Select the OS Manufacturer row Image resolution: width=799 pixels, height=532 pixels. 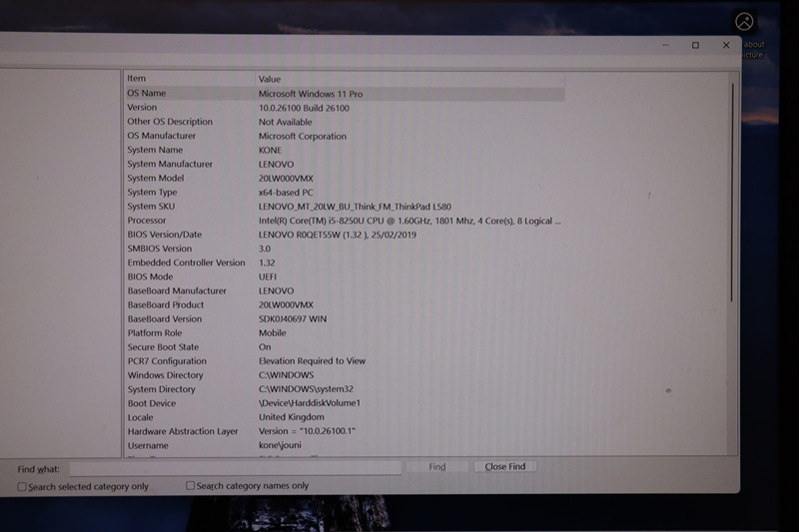pyautogui.click(x=344, y=136)
